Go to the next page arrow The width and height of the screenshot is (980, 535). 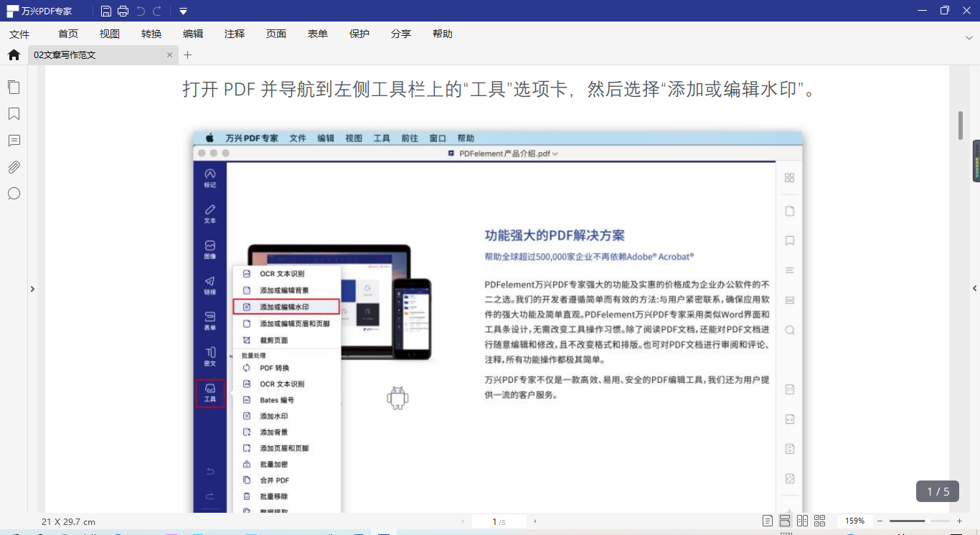[x=535, y=521]
